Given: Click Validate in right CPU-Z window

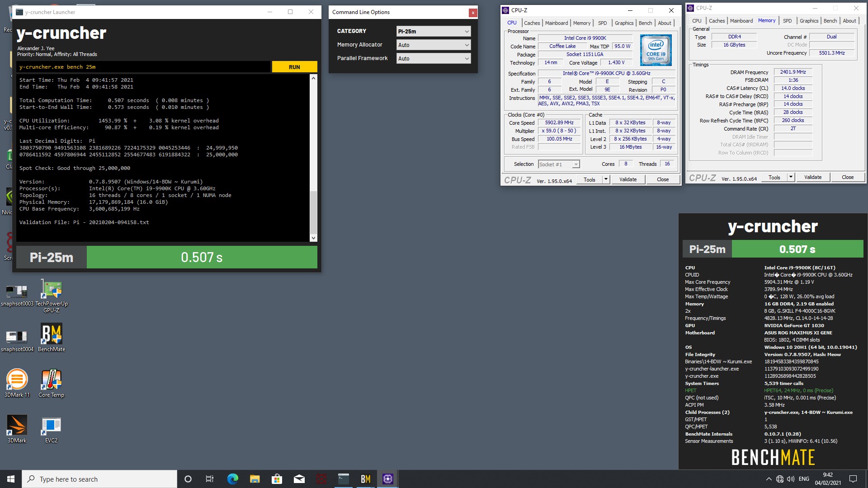Looking at the screenshot, I should (813, 177).
